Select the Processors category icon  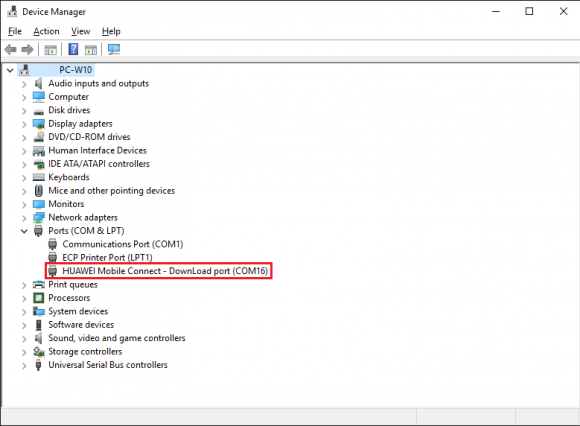click(38, 298)
